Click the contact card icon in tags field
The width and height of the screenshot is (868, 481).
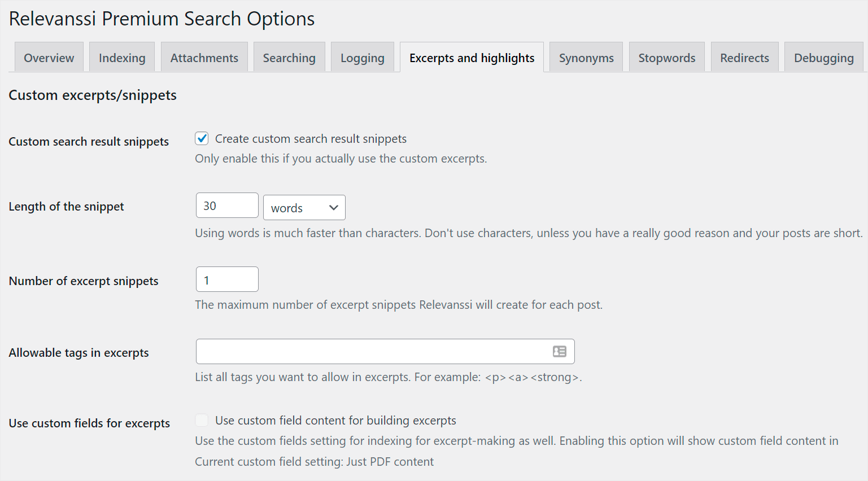[559, 352]
